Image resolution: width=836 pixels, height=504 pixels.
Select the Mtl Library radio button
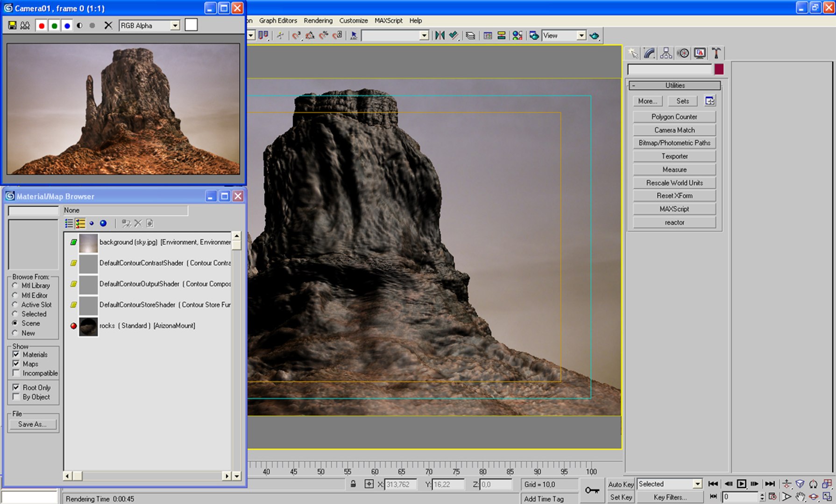click(x=15, y=286)
